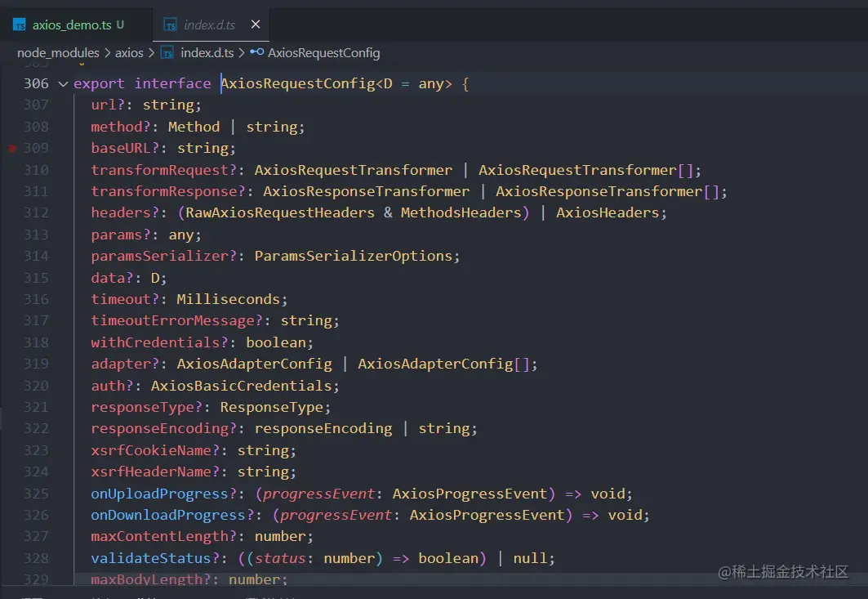
Task: Open node_modules in the breadcrumb
Action: tap(58, 52)
